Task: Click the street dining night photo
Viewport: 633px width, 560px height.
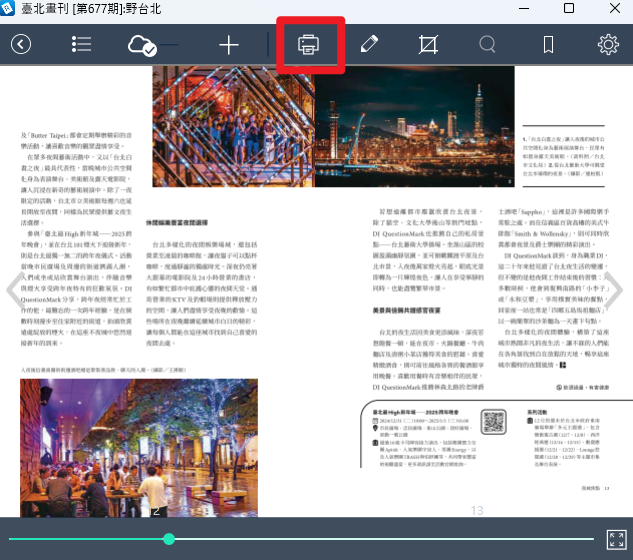Action: pyautogui.click(x=139, y=448)
